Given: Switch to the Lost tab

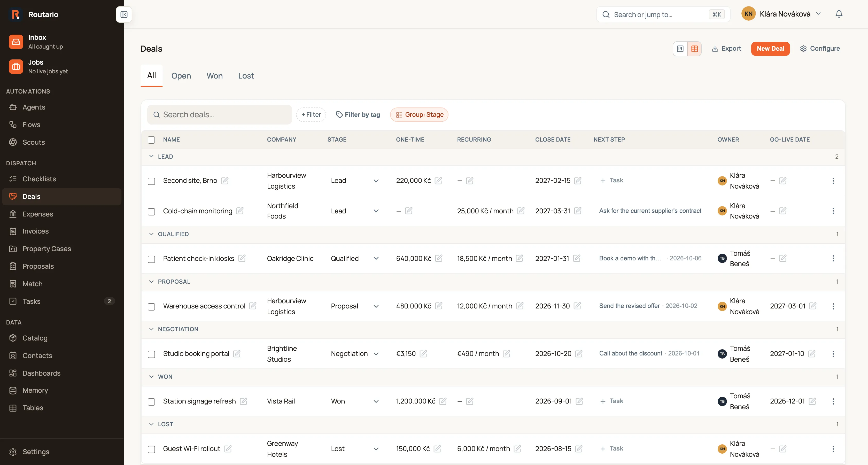Looking at the screenshot, I should click(246, 76).
